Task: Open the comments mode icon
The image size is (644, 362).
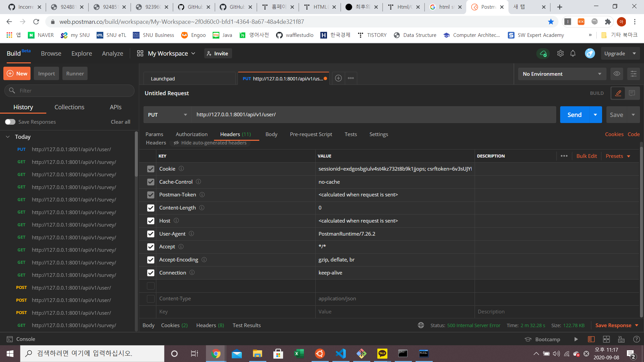Action: tap(632, 93)
